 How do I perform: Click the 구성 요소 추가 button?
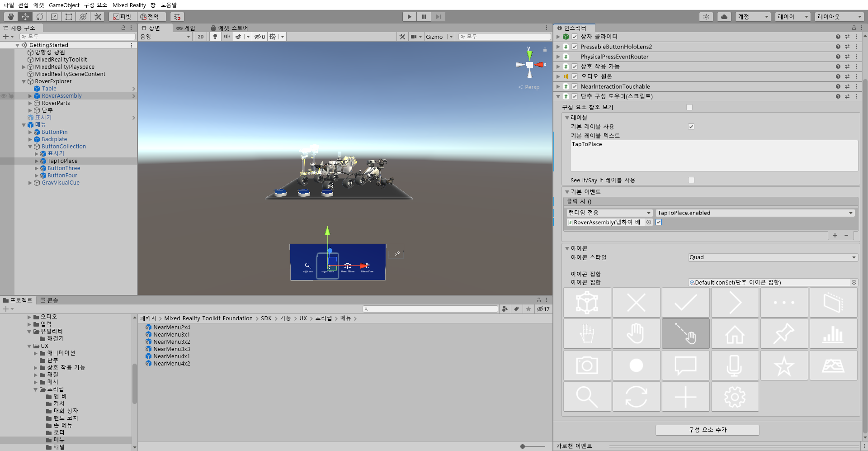pos(708,430)
